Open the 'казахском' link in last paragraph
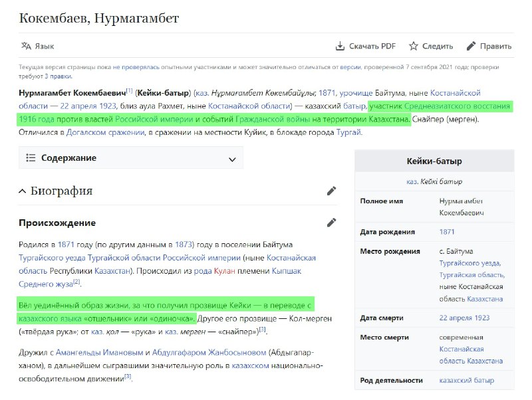532x400 pixels. coord(251,366)
